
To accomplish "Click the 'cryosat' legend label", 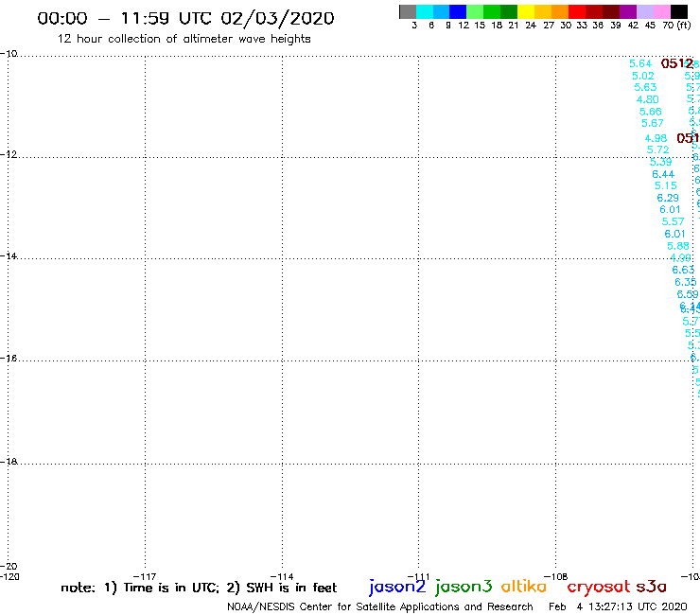I will point(599,588).
